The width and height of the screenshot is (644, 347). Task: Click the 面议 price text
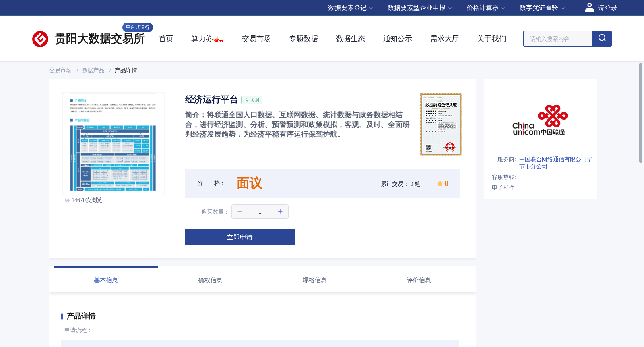coord(249,183)
